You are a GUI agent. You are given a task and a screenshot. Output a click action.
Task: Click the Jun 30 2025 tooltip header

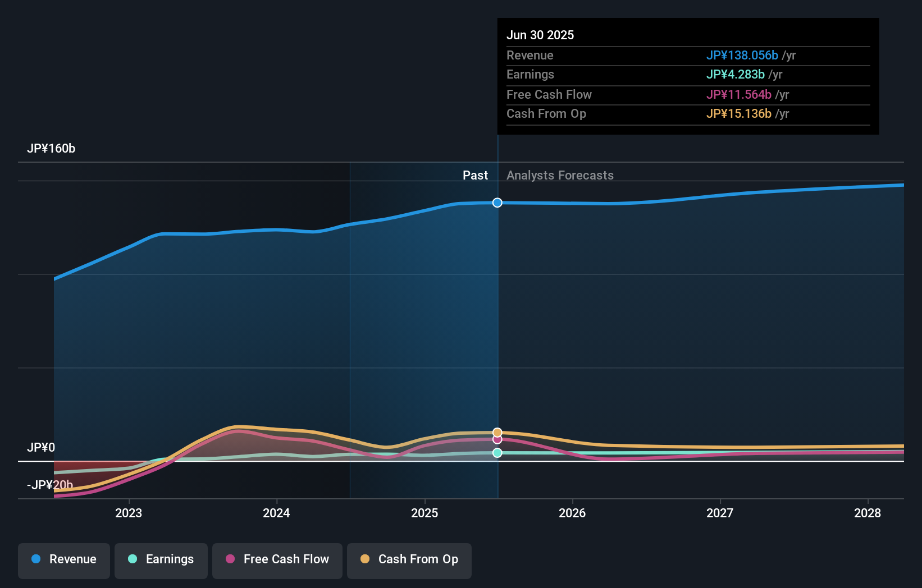pos(540,35)
